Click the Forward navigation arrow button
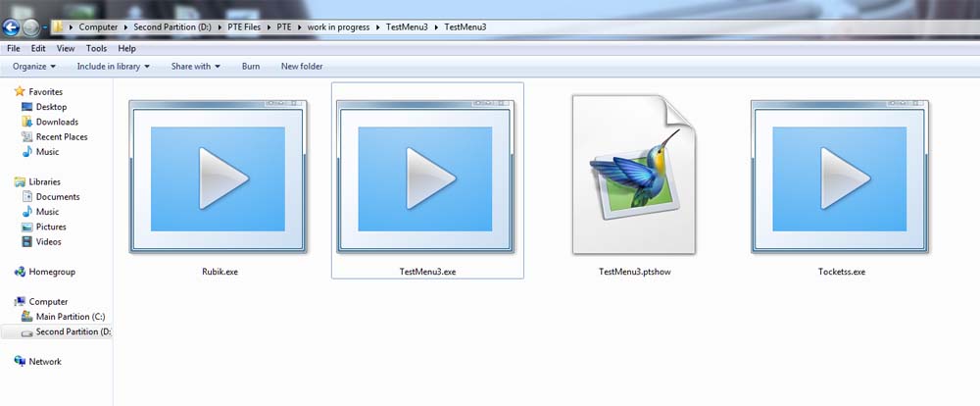 click(30, 27)
